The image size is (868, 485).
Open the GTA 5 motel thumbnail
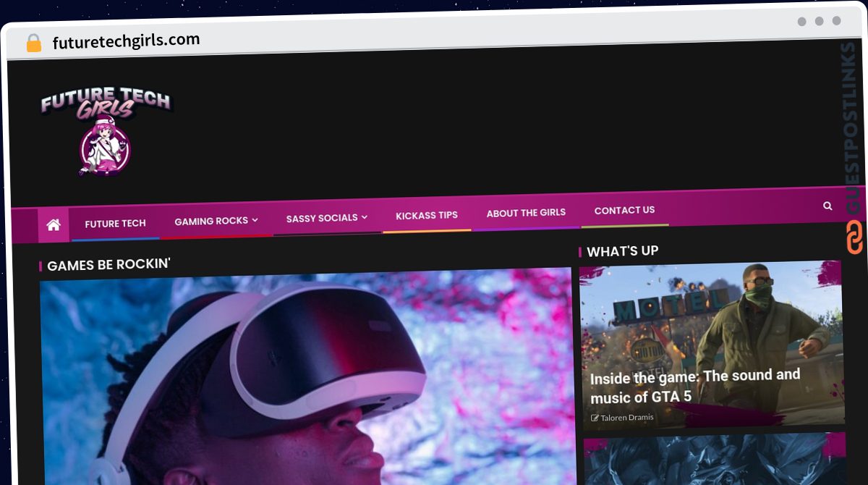(x=712, y=344)
